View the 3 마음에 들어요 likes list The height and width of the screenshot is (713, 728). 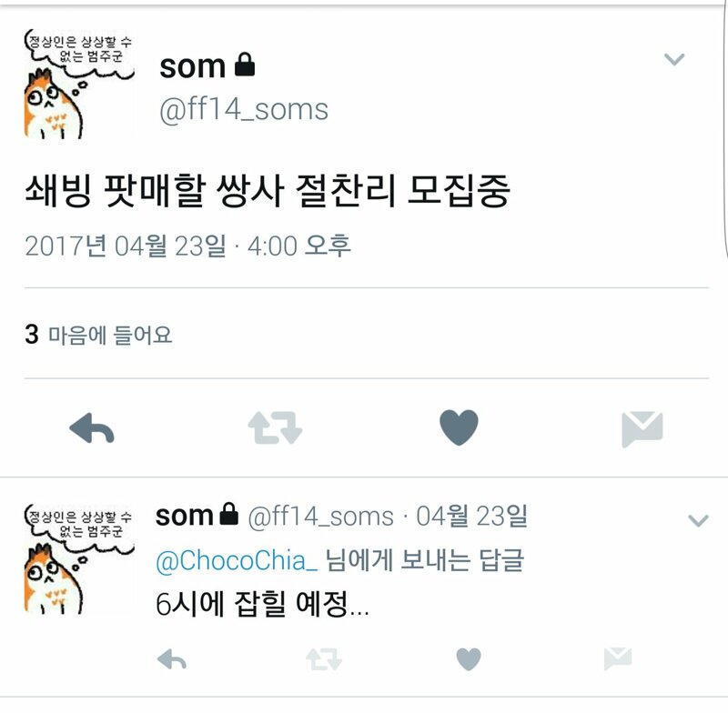(x=98, y=335)
